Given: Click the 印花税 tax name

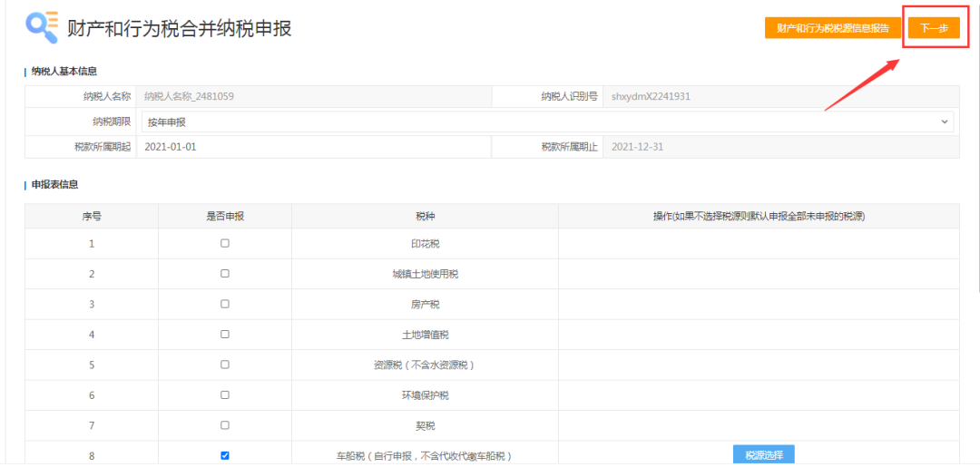Looking at the screenshot, I should [x=425, y=244].
